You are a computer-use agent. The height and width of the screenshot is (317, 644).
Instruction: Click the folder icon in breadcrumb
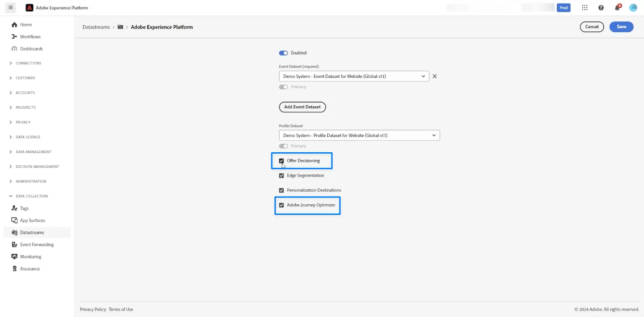(x=120, y=27)
